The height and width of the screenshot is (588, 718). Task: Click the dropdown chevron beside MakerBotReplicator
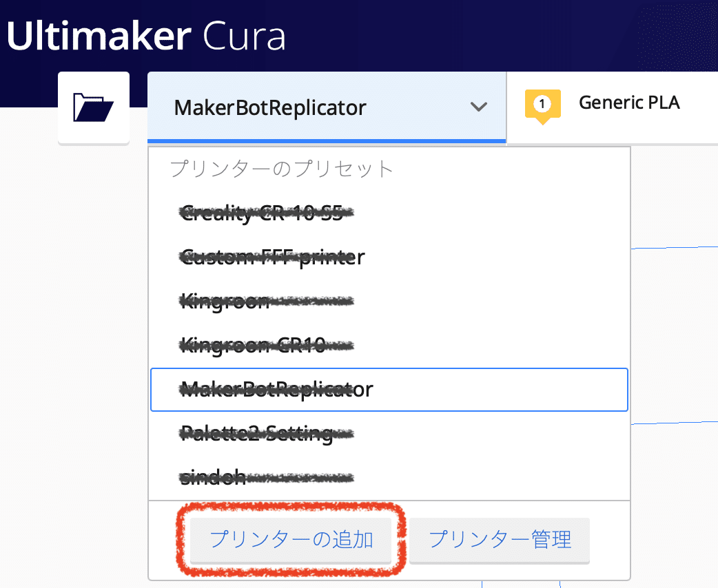[x=478, y=107]
